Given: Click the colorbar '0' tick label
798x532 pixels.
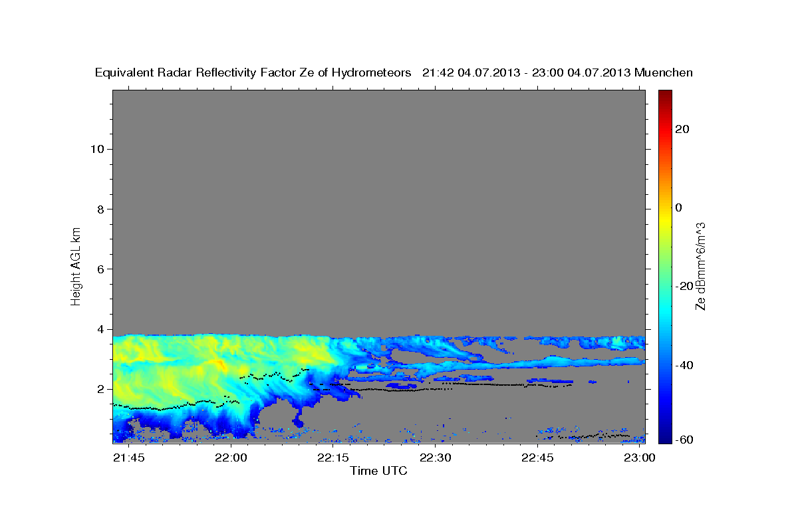Looking at the screenshot, I should pos(679,207).
